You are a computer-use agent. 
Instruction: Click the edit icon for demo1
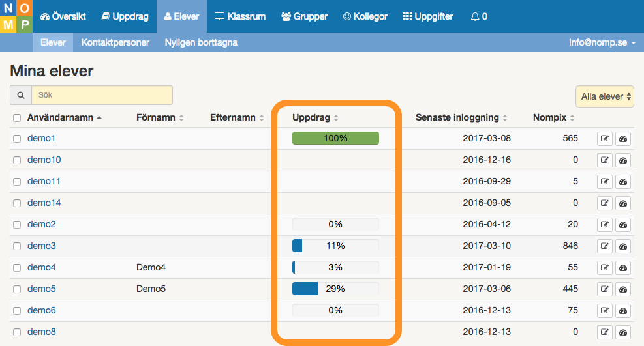pos(605,139)
